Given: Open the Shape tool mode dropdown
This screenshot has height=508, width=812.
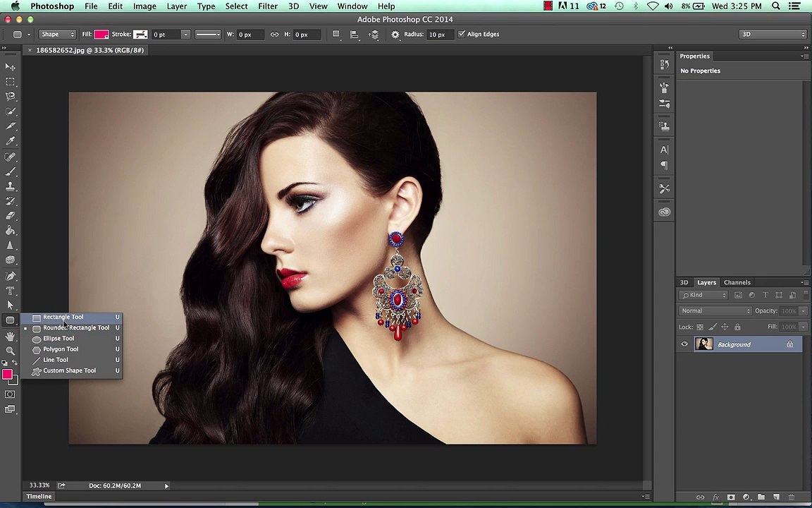Looking at the screenshot, I should [58, 35].
